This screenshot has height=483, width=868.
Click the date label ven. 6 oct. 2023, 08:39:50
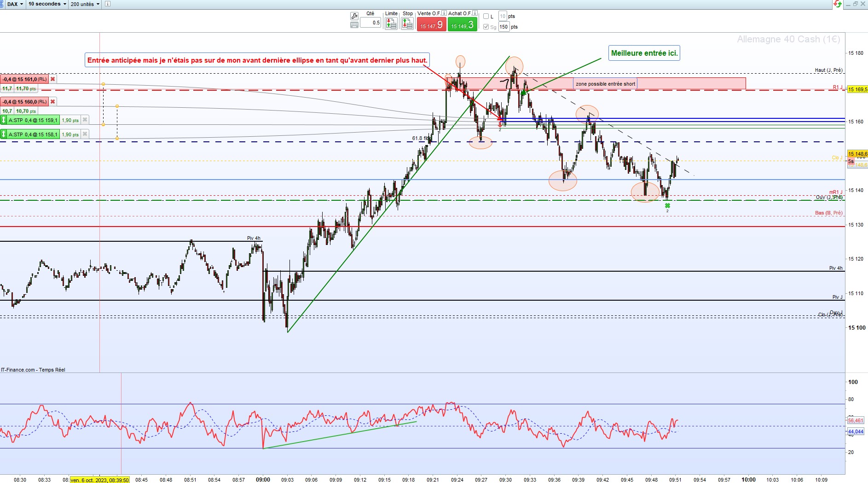coord(99,480)
